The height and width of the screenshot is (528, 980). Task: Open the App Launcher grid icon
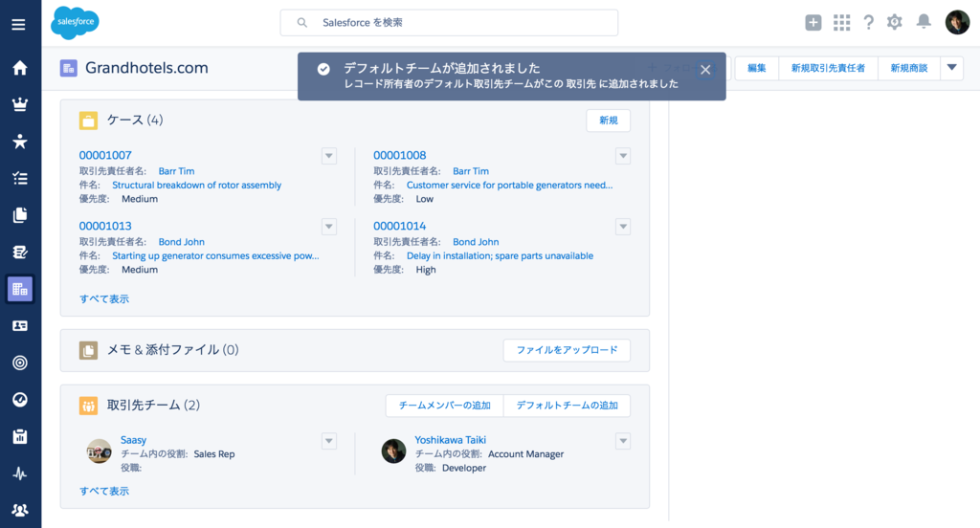[842, 23]
